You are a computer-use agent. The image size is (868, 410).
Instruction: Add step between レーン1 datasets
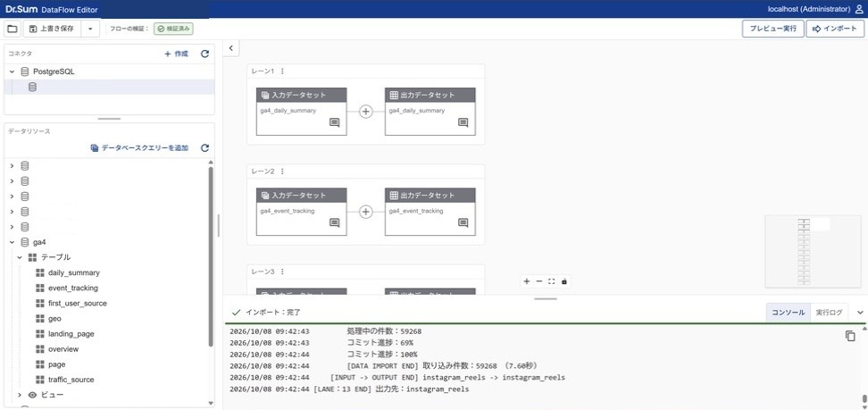coord(365,112)
